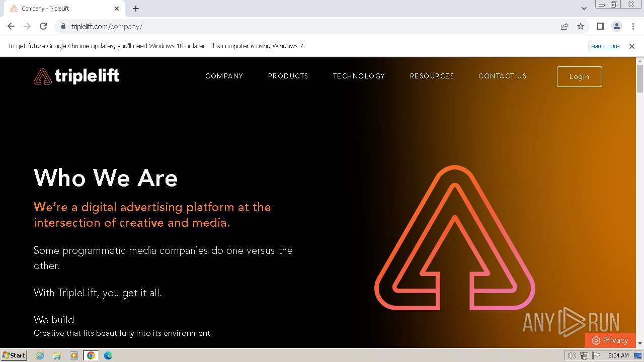Click the scroll up arrow of the page
The image size is (644, 362).
[640, 60]
